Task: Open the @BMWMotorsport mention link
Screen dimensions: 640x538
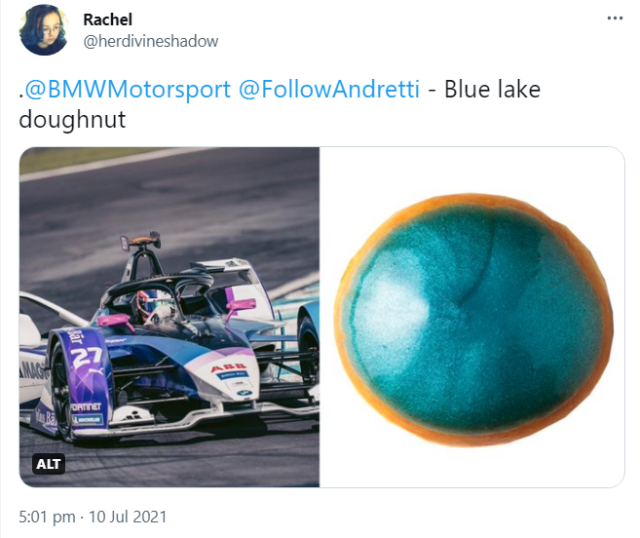Action: pyautogui.click(x=127, y=89)
